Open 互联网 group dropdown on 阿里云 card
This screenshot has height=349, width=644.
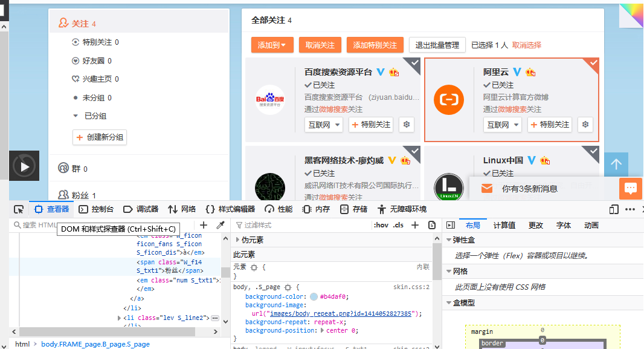point(502,125)
